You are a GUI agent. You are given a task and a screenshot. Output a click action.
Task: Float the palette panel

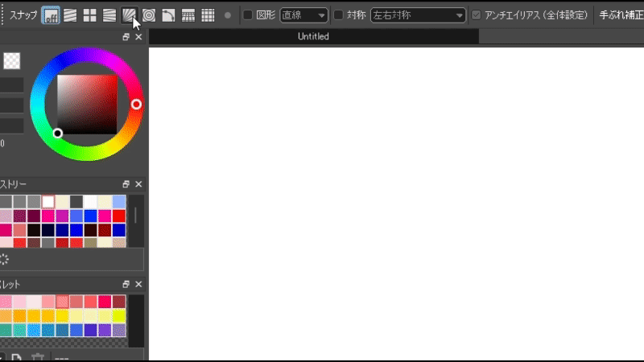coord(126,284)
